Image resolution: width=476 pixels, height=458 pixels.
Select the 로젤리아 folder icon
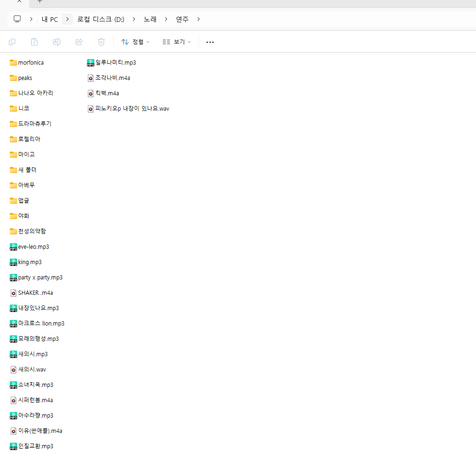pyautogui.click(x=13, y=139)
